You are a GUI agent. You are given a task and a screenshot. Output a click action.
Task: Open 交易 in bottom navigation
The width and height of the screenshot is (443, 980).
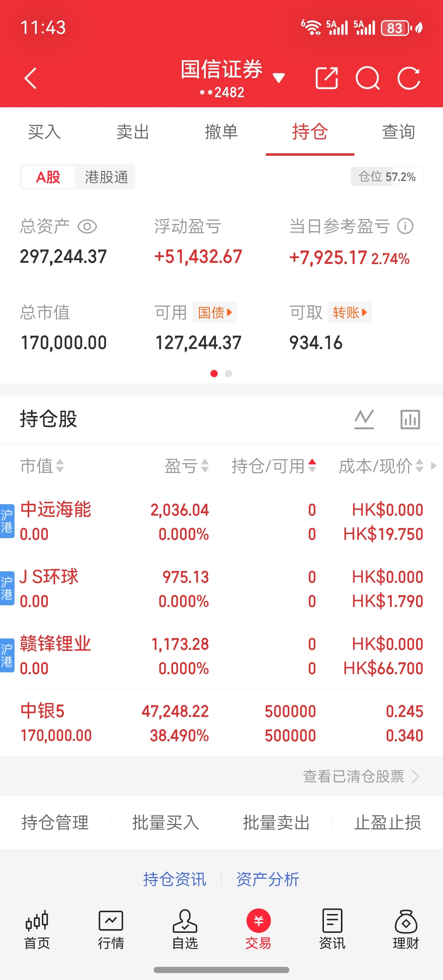click(259, 929)
